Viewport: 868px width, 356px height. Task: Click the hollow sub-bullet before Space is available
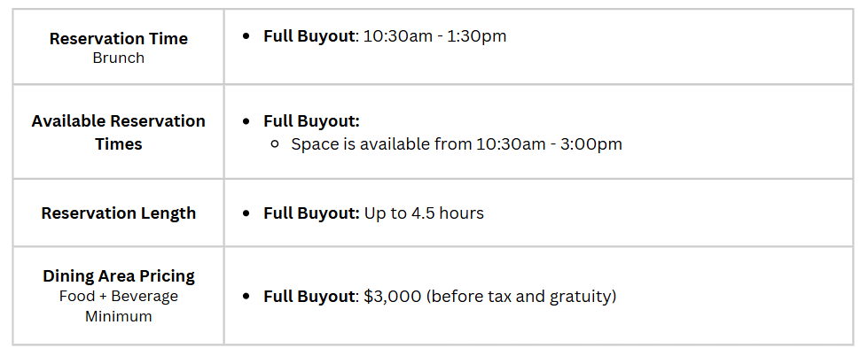(x=275, y=145)
